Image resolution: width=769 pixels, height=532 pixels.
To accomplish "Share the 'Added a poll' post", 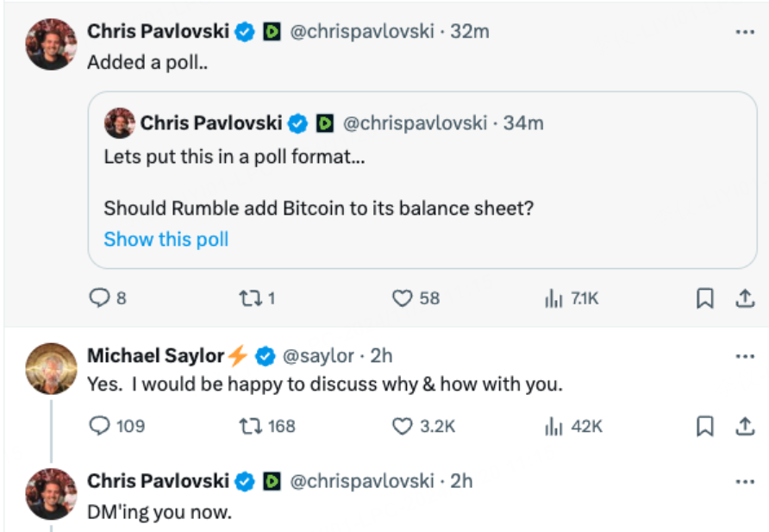I will pyautogui.click(x=745, y=298).
